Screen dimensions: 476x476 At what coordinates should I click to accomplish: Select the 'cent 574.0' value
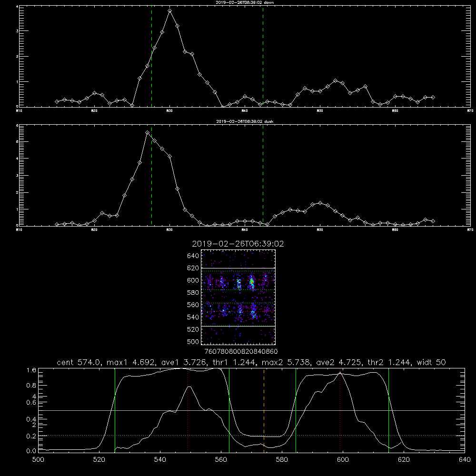coord(79,362)
